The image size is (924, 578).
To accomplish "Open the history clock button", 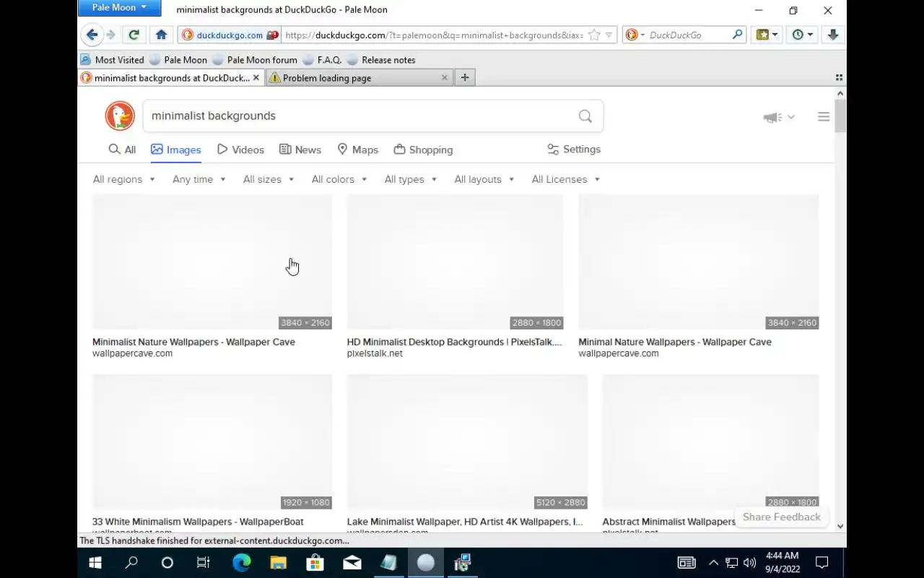I will point(802,35).
